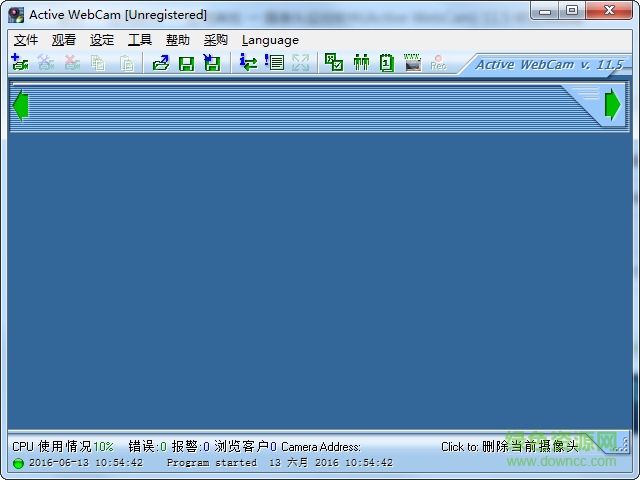Open the 采购 menu
Screen dimensions: 640x480
point(216,40)
